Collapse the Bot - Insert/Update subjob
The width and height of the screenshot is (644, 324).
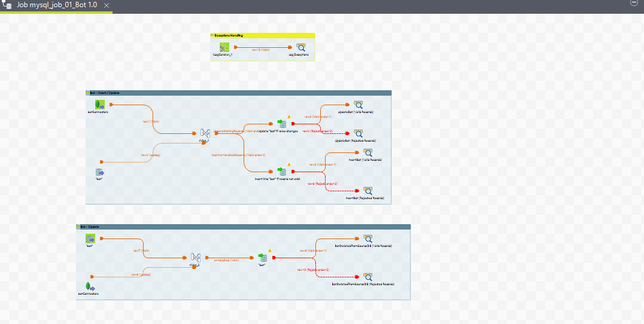[87, 93]
